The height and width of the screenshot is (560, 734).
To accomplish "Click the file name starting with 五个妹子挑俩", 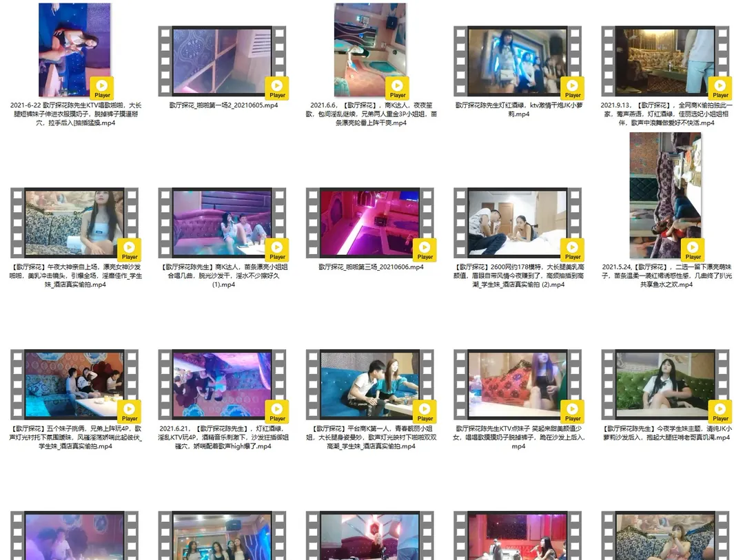I will click(x=75, y=437).
